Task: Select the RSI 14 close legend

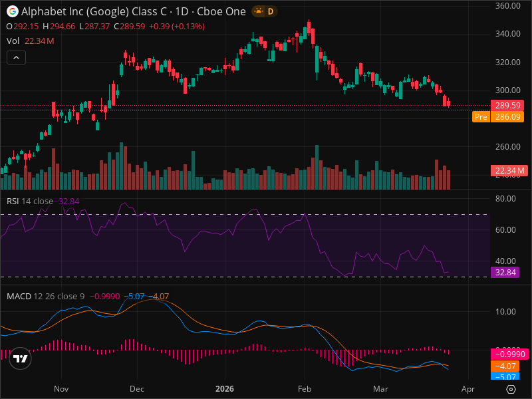Action: (43, 201)
